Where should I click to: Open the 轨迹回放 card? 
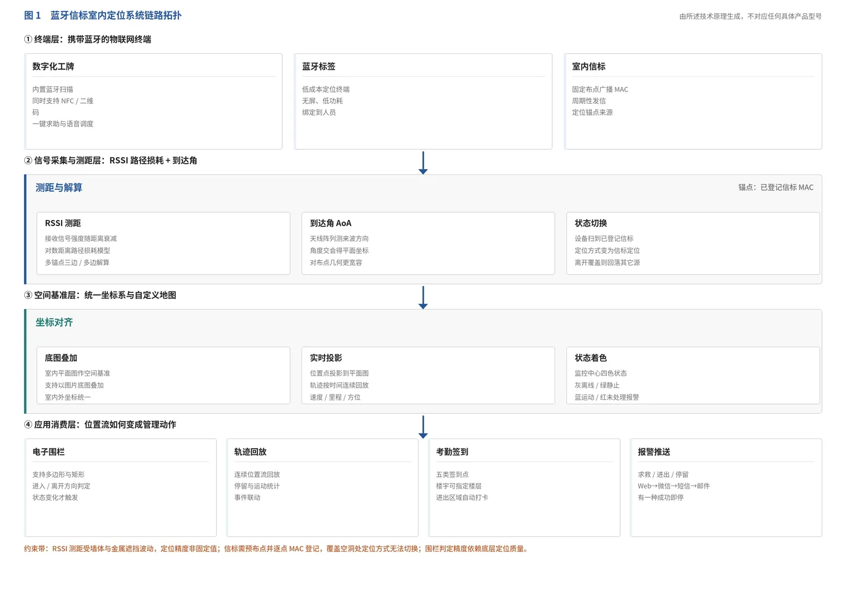click(x=322, y=487)
